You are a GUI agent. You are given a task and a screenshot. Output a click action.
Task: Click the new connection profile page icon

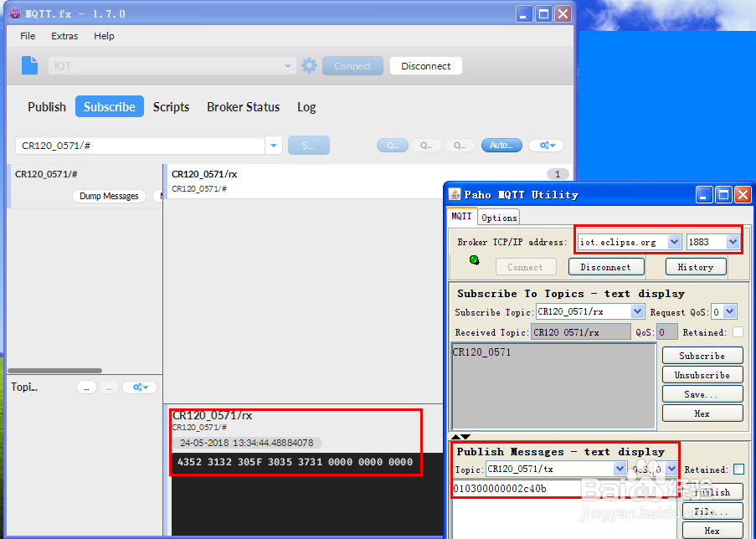pyautogui.click(x=29, y=65)
